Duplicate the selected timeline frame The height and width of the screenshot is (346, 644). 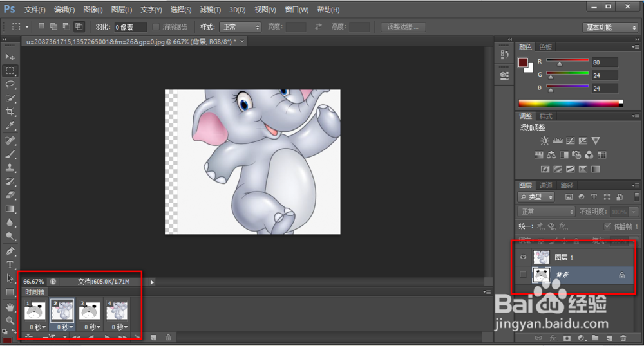[153, 338]
